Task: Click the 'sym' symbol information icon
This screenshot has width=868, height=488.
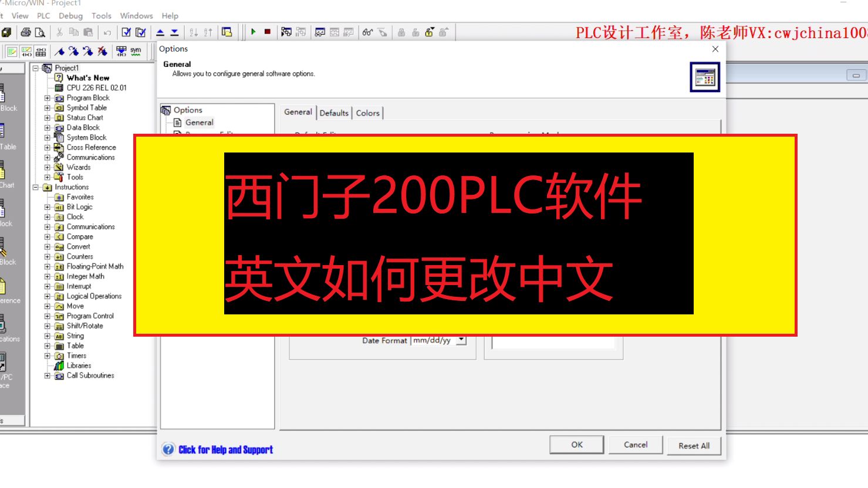Action: (x=136, y=51)
